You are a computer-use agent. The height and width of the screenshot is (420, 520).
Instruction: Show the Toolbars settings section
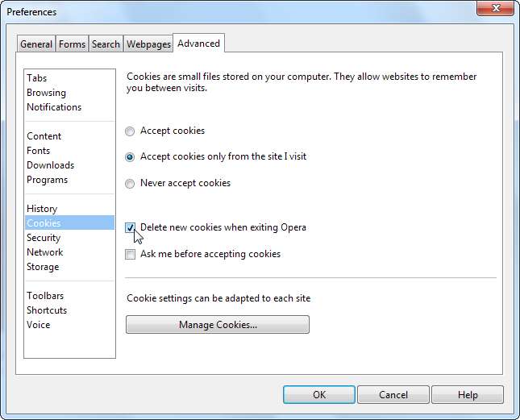tap(45, 296)
